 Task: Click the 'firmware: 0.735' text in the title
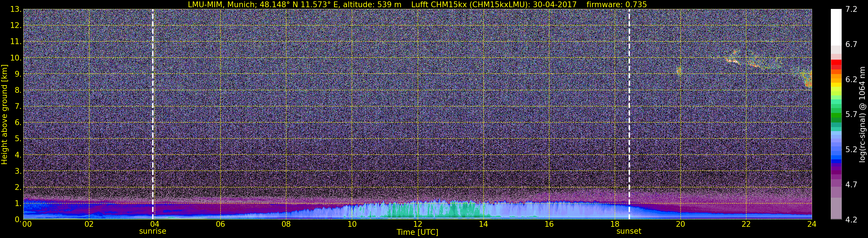click(617, 4)
